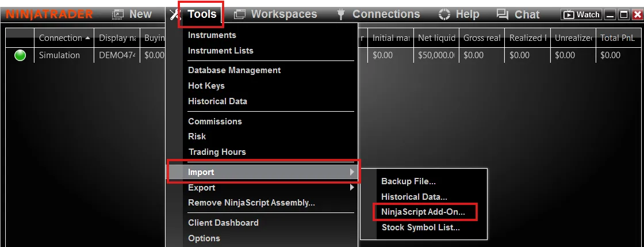
Task: Choose Historical Data in Tools menu
Action: [217, 101]
